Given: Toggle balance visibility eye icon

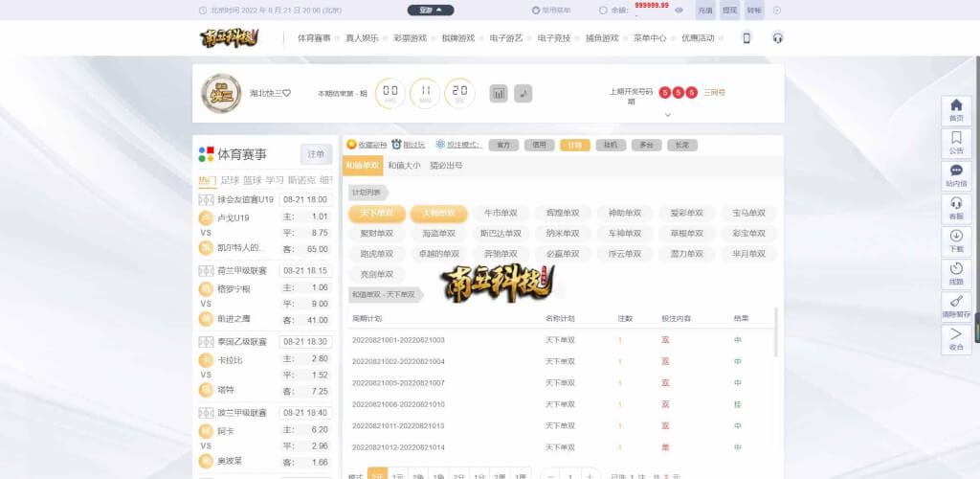Looking at the screenshot, I should [679, 10].
